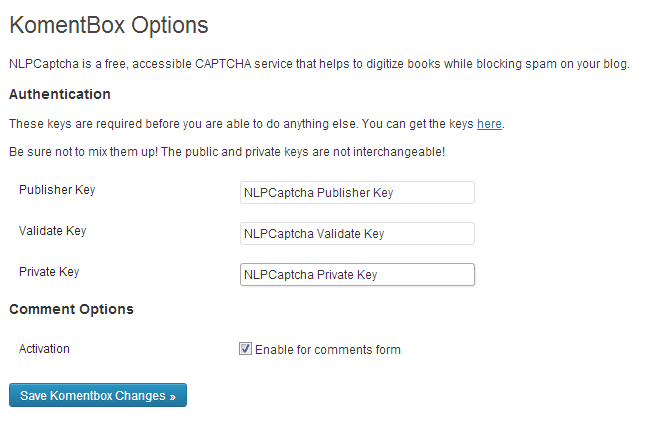
Task: Click the Comment Options section heading
Action: click(x=71, y=309)
